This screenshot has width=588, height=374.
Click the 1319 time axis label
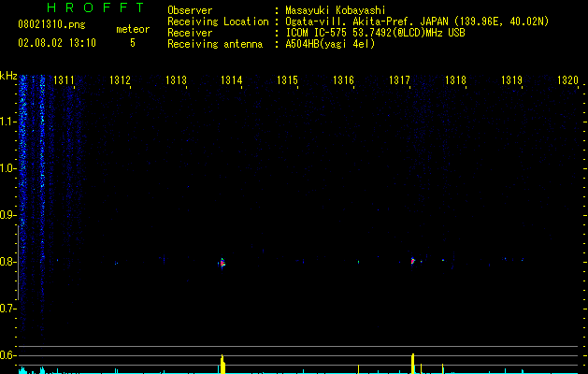(x=511, y=80)
